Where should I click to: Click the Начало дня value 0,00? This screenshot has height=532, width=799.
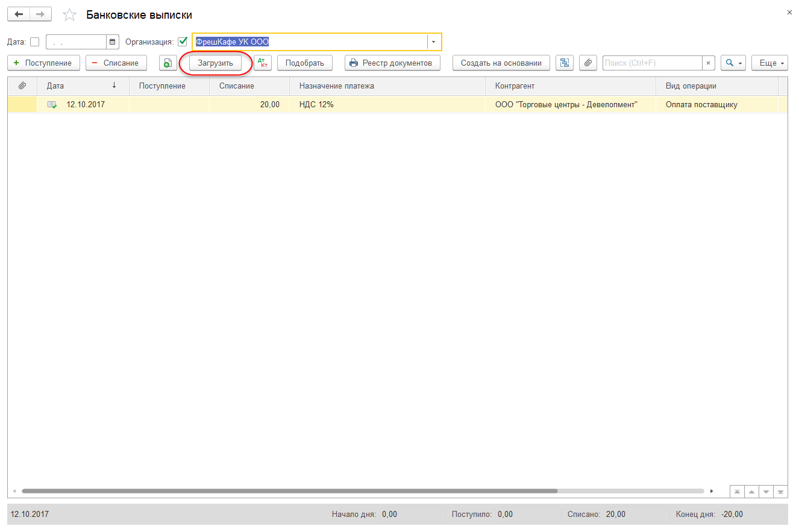[389, 515]
